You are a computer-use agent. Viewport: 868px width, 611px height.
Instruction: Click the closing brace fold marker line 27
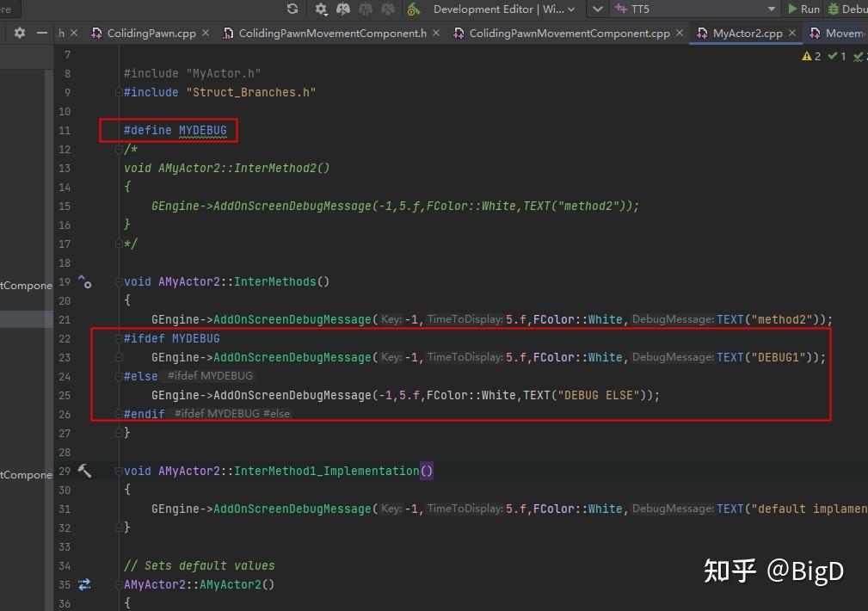[x=119, y=433]
